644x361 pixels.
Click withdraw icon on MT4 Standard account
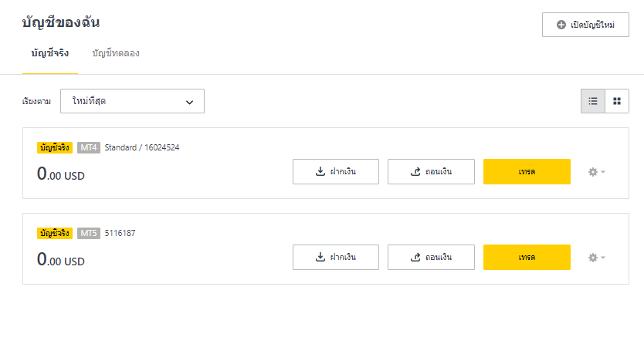coord(415,171)
